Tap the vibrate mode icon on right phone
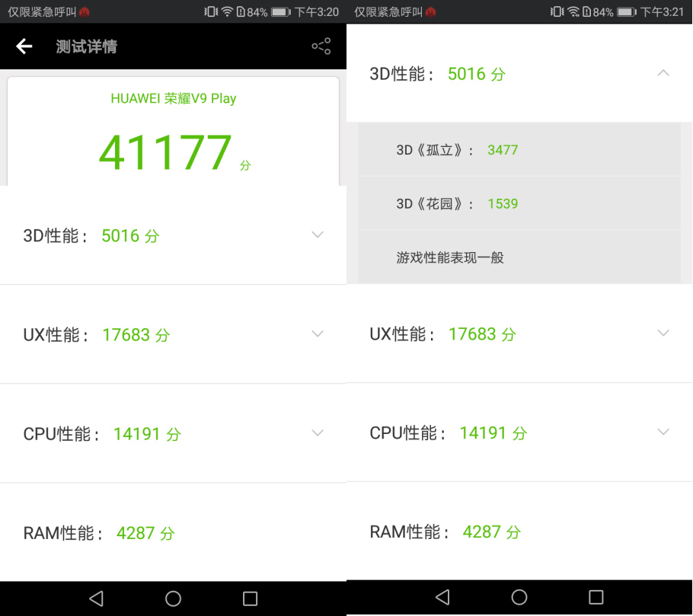Image resolution: width=693 pixels, height=616 pixels. (x=557, y=11)
